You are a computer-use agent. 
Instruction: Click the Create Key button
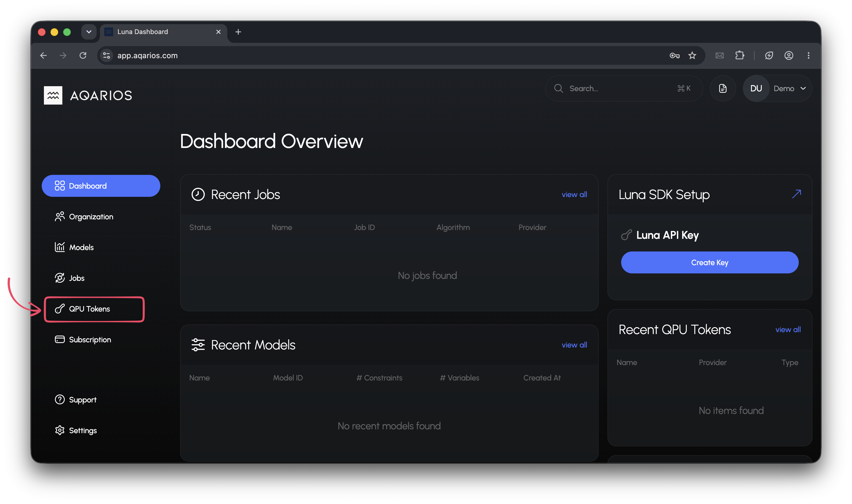(709, 262)
